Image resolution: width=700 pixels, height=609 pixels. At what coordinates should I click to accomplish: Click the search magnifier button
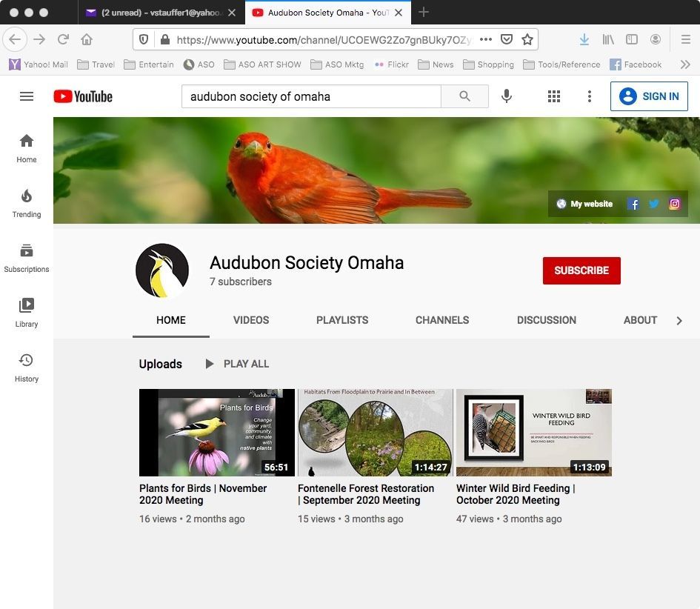(464, 96)
